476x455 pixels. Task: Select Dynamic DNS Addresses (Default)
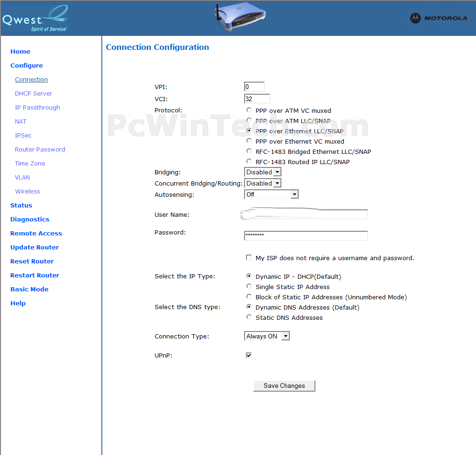(249, 307)
